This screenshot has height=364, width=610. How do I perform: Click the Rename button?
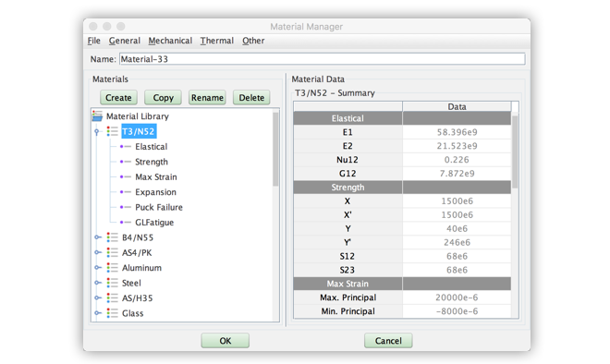(x=207, y=98)
